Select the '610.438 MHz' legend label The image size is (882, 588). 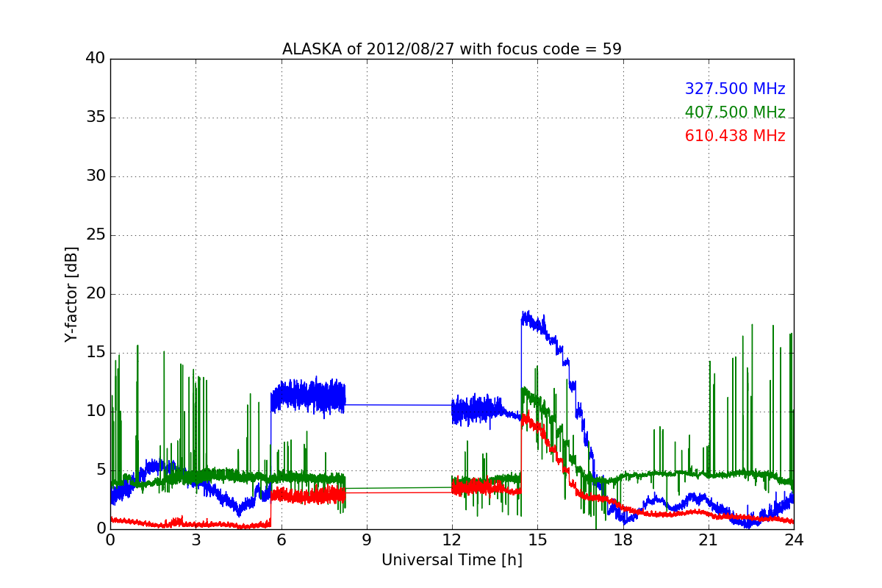[x=735, y=136]
